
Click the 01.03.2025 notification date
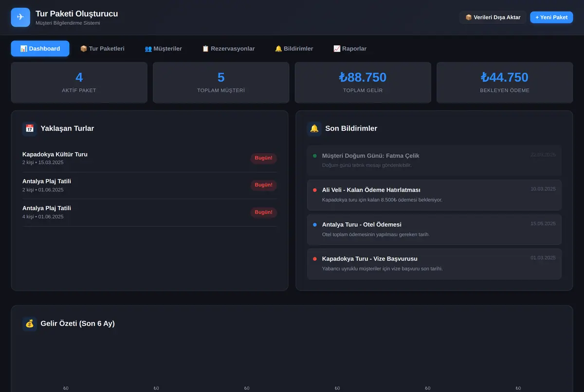tap(543, 258)
